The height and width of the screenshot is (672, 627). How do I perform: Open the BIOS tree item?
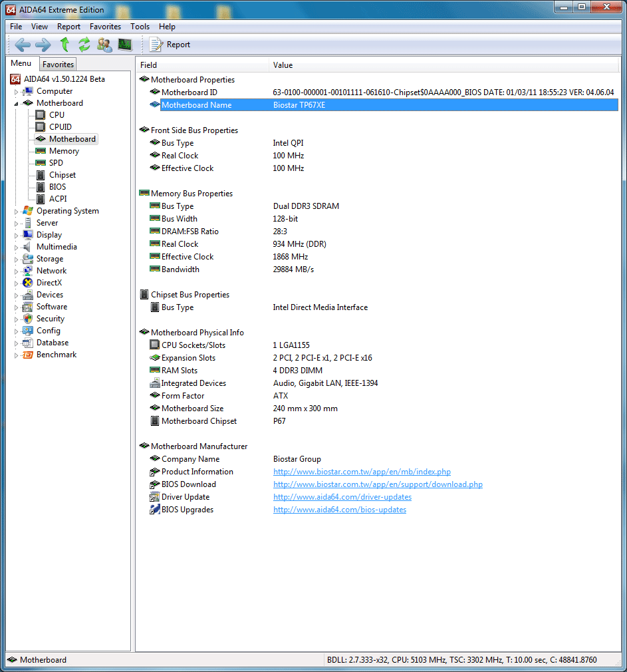tap(57, 187)
